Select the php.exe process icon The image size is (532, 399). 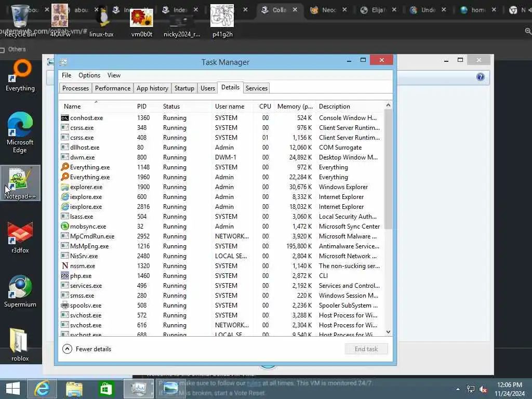click(65, 275)
